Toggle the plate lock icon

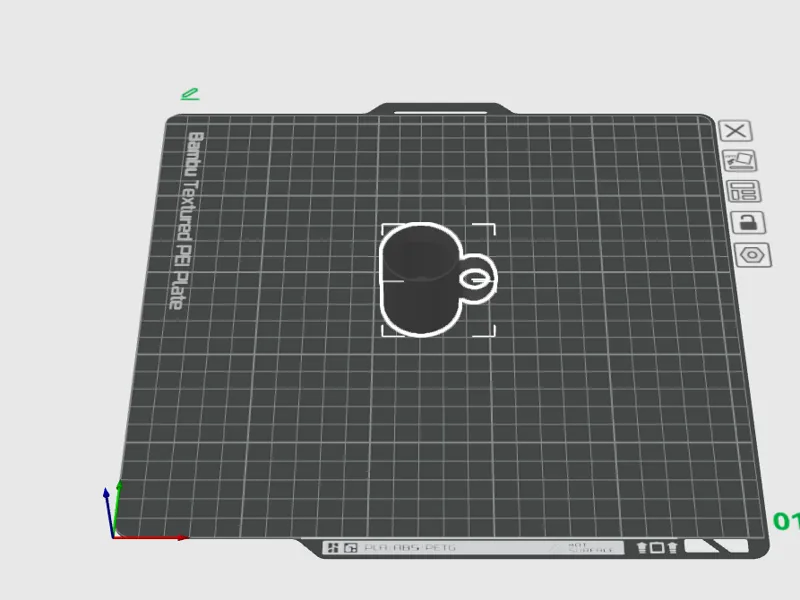tap(747, 222)
